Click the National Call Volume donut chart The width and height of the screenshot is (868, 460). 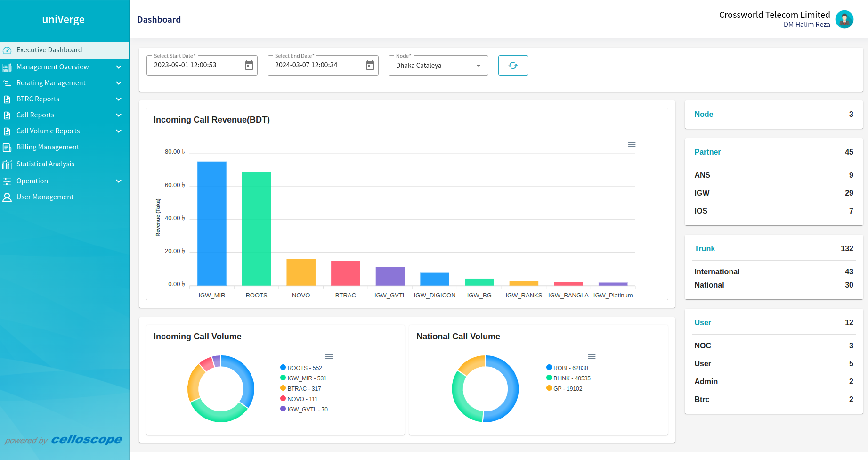click(485, 389)
